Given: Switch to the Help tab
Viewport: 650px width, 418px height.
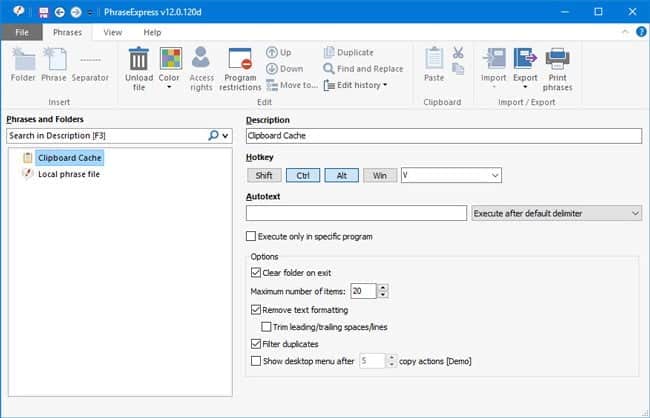Looking at the screenshot, I should click(152, 32).
